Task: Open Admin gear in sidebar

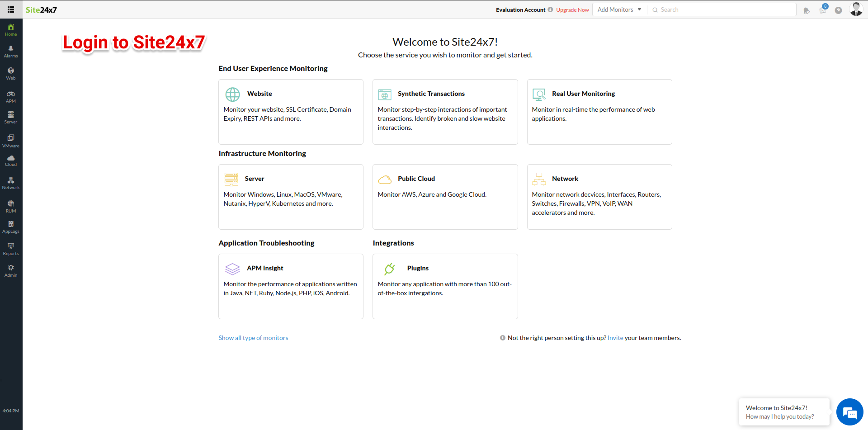Action: [x=11, y=271]
